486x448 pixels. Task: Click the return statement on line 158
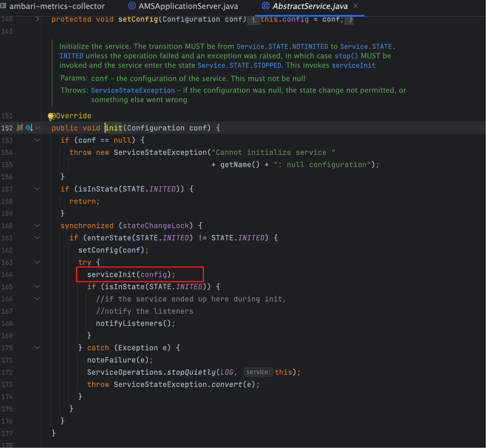pos(84,201)
